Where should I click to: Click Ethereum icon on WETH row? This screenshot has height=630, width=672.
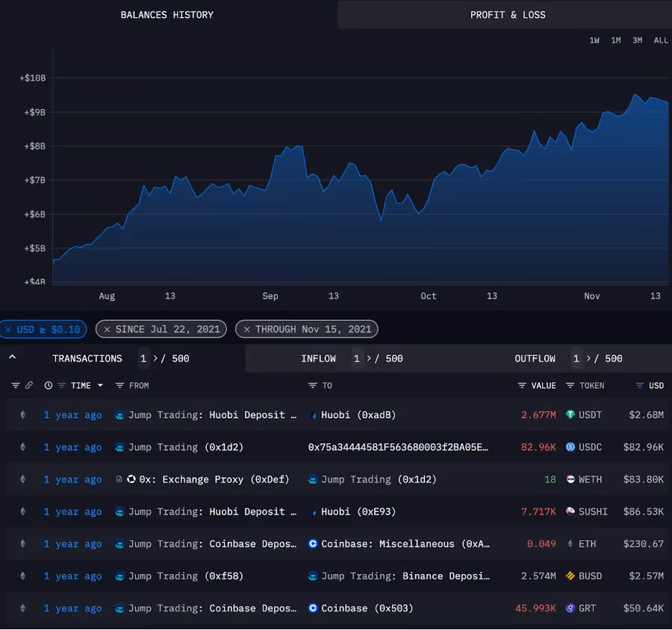point(23,479)
